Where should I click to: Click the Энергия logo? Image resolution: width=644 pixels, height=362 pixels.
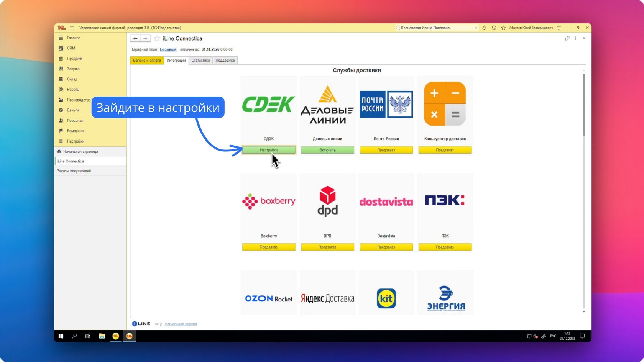click(446, 298)
